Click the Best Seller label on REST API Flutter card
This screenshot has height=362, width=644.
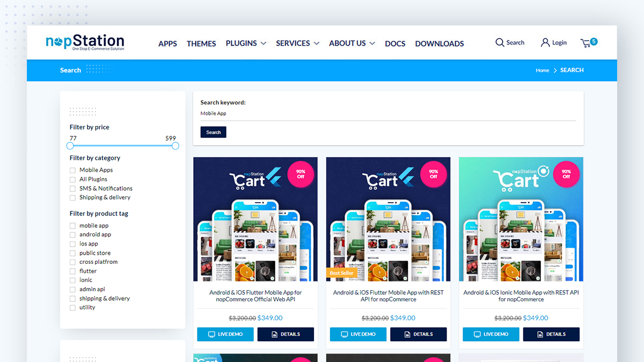(341, 273)
